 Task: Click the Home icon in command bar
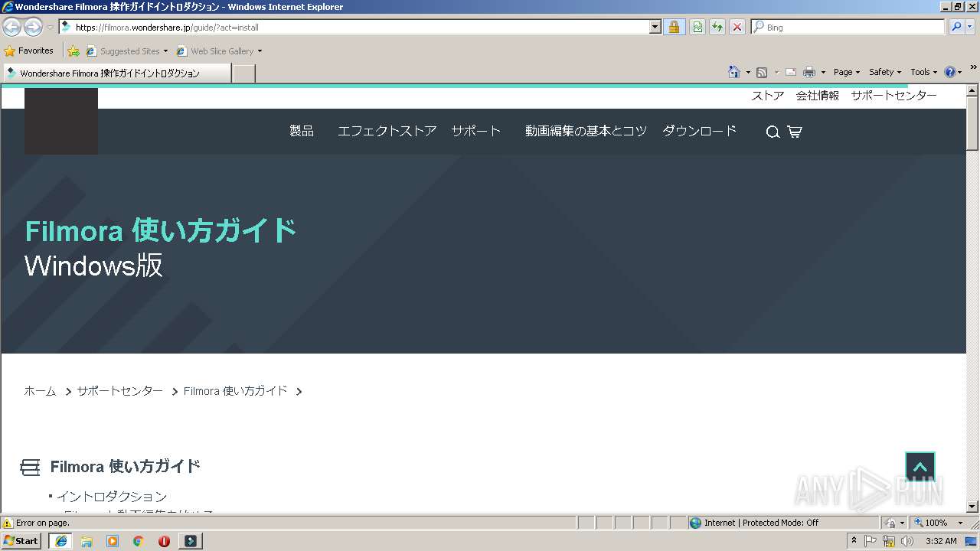[734, 72]
